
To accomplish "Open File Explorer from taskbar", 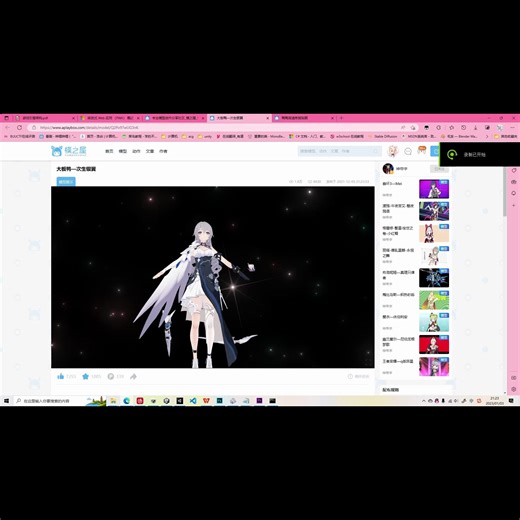I will pos(113,401).
